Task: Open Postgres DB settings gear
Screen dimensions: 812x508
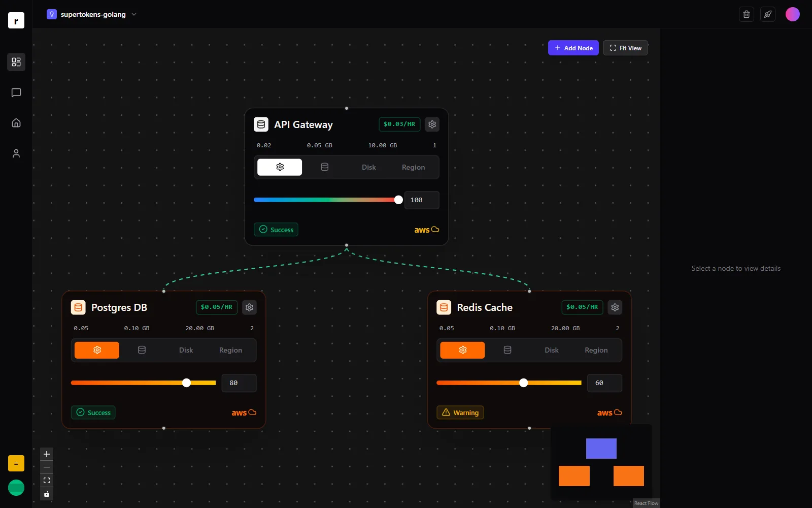Action: (x=249, y=307)
